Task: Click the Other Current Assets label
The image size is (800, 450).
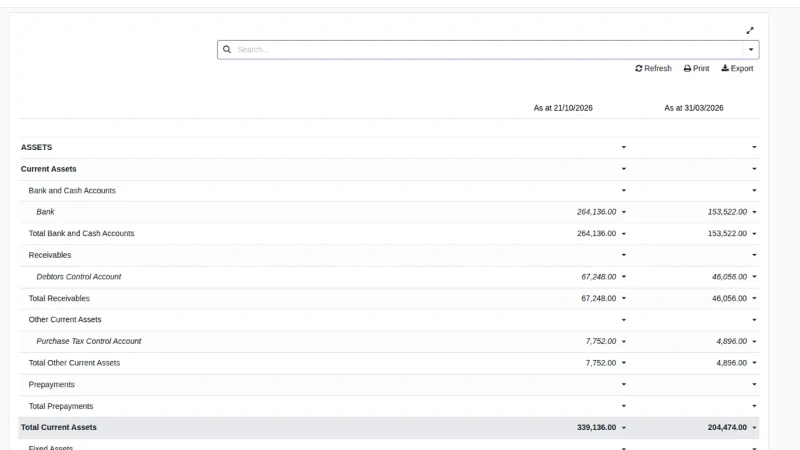Action: click(65, 319)
